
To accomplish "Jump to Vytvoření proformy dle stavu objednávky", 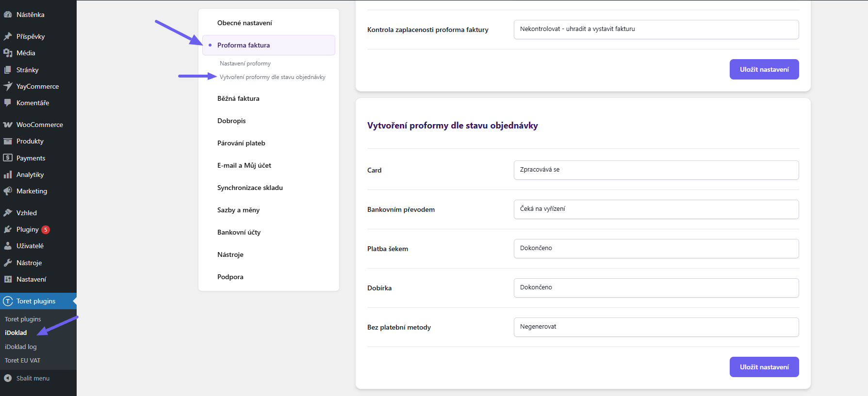I will (273, 77).
